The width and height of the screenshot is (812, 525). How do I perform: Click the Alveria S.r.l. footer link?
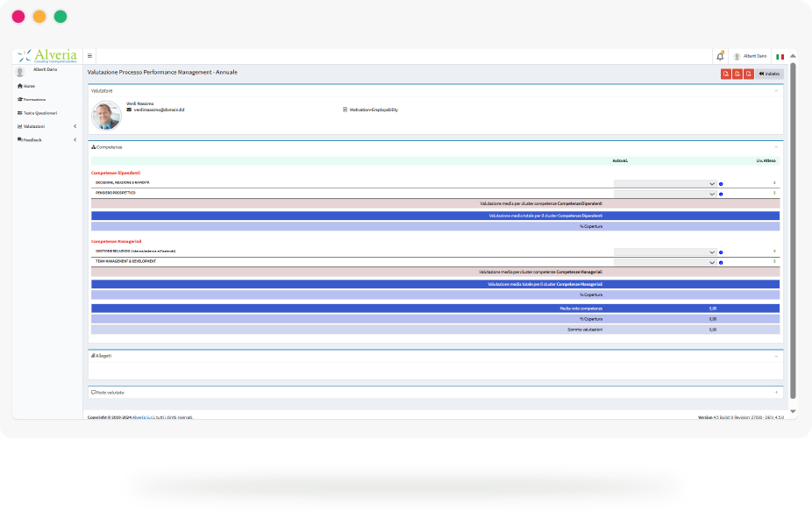[144, 417]
